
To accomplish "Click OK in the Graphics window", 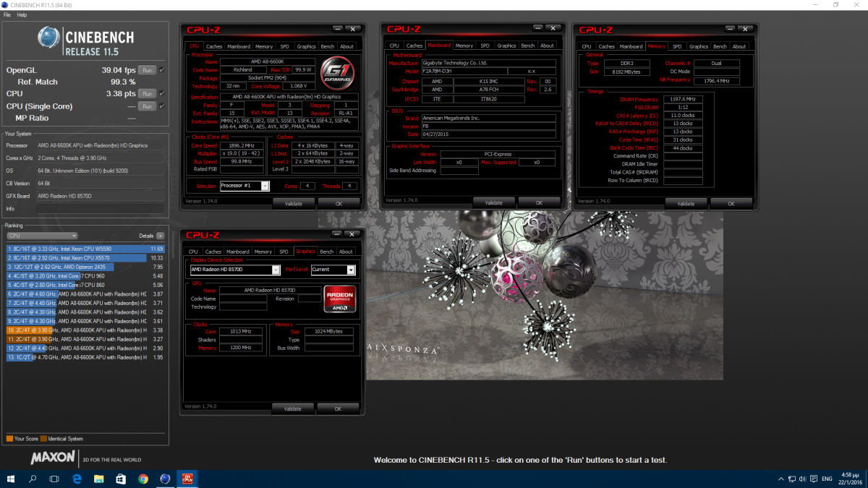I will 338,408.
